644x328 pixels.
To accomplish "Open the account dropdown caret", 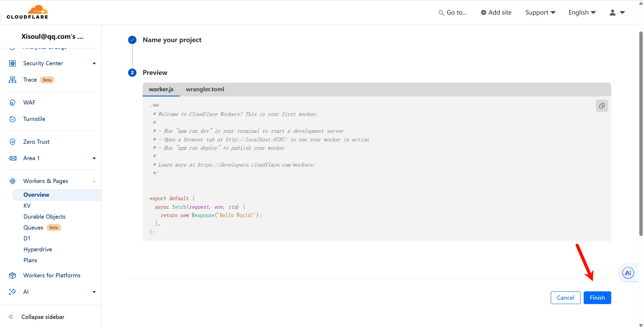I will tap(622, 12).
